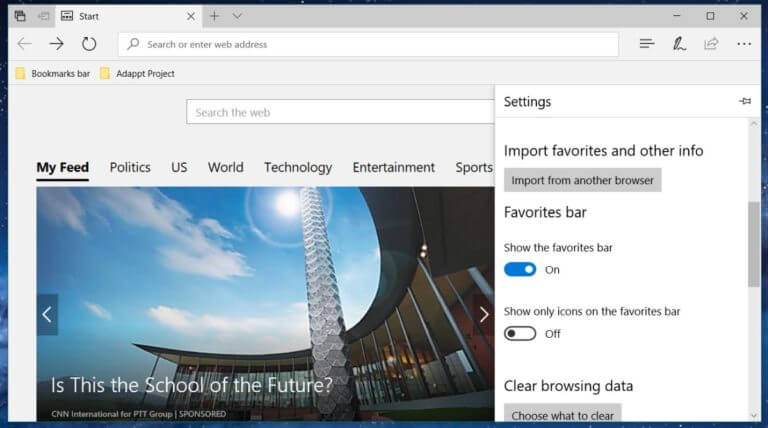Add a new tab with plus icon
This screenshot has height=428, width=768.
[214, 16]
